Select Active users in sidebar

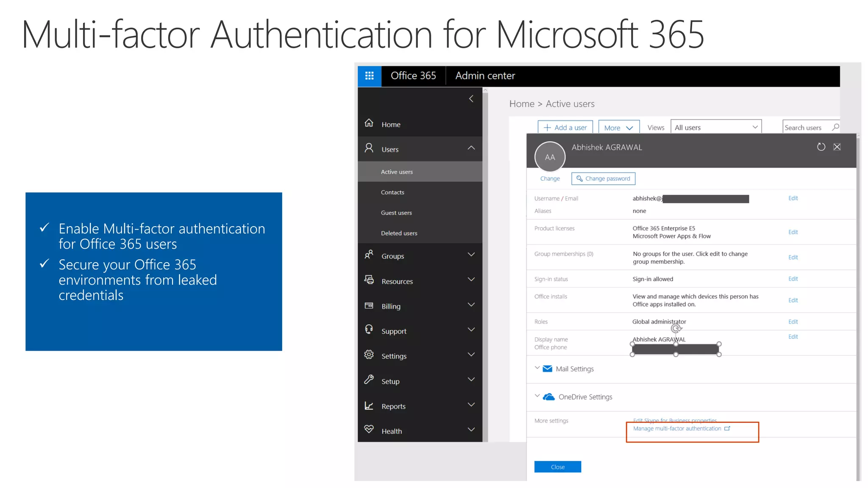pos(420,172)
